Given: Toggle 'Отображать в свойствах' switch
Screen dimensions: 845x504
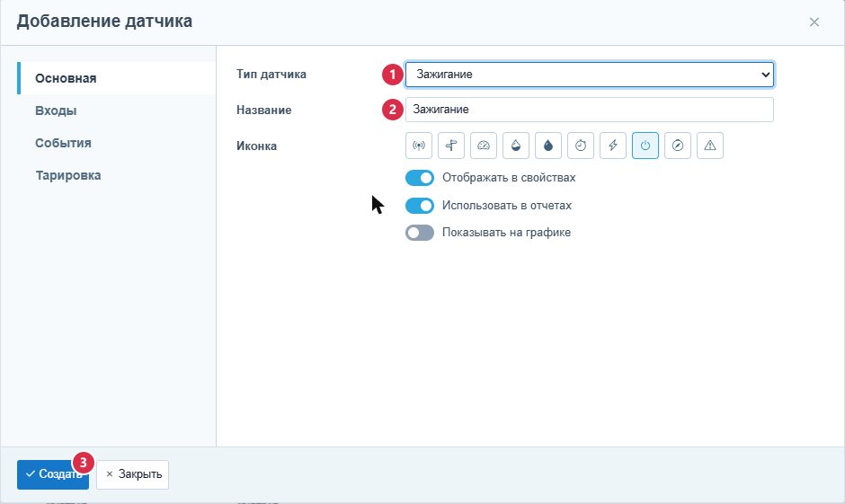Looking at the screenshot, I should [419, 178].
